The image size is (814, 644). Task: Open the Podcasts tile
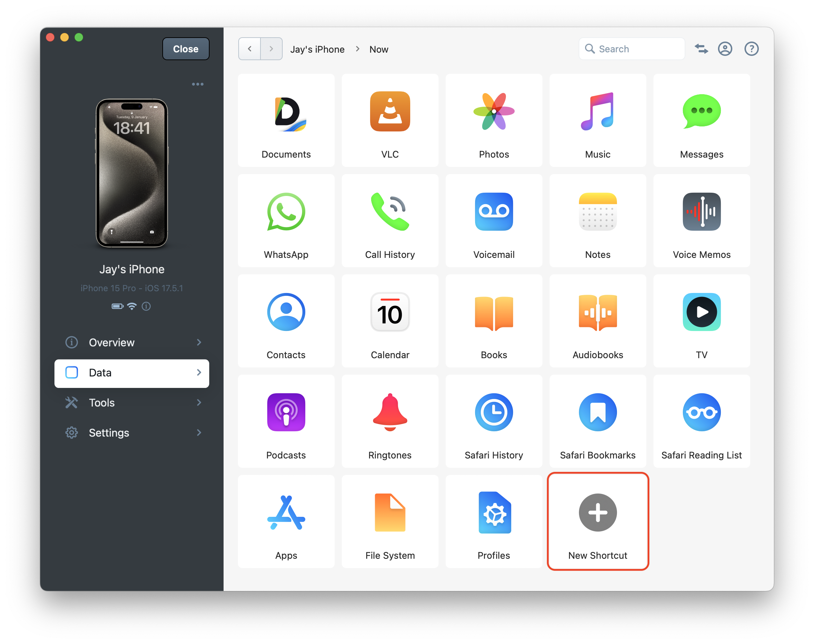pyautogui.click(x=286, y=421)
